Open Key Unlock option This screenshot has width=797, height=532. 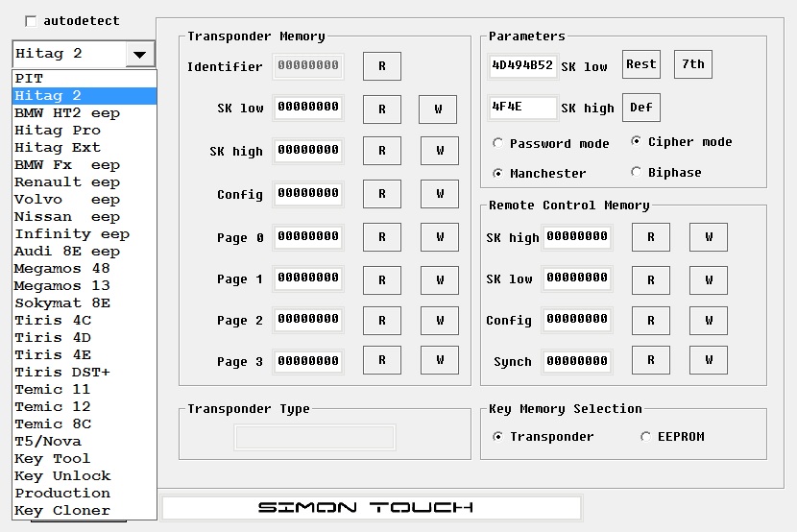[85, 476]
